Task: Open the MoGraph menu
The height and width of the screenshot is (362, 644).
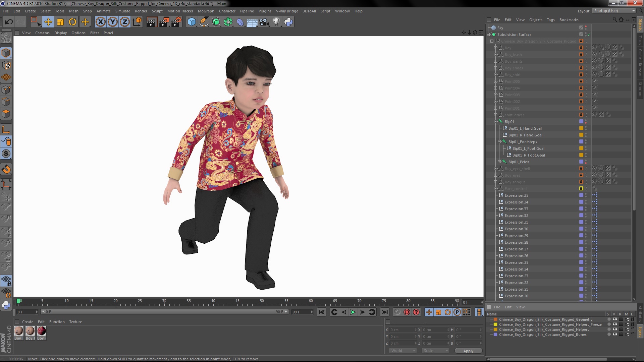Action: 206,11
